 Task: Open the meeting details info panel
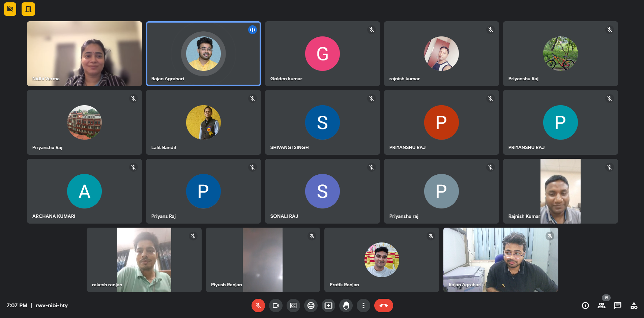(585, 306)
